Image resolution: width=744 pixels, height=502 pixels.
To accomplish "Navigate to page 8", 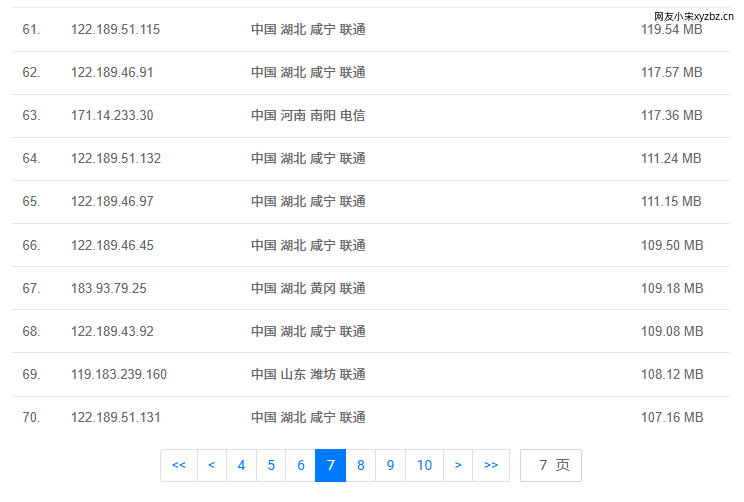I will pos(361,465).
